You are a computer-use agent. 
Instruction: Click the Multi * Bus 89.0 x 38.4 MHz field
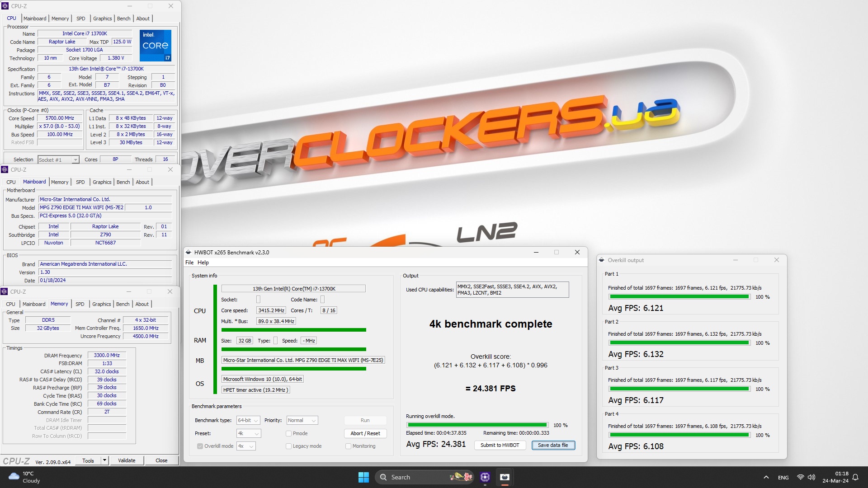pos(276,321)
